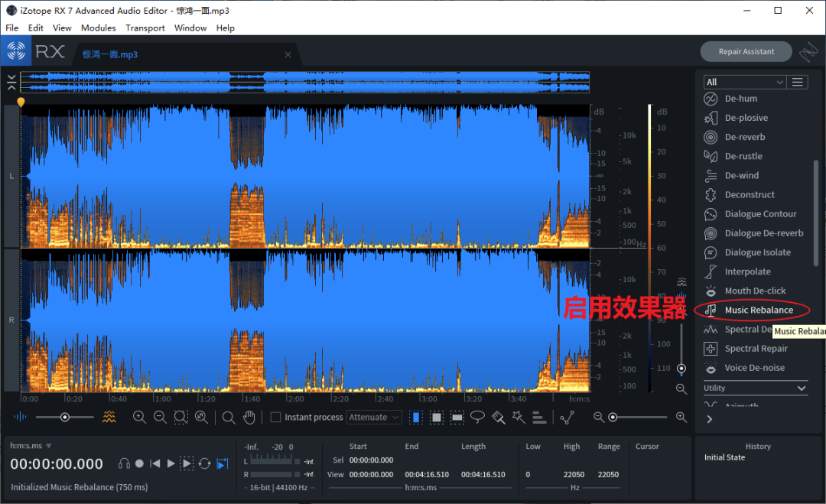
Task: Open the Music Rebalance module
Action: tap(754, 311)
